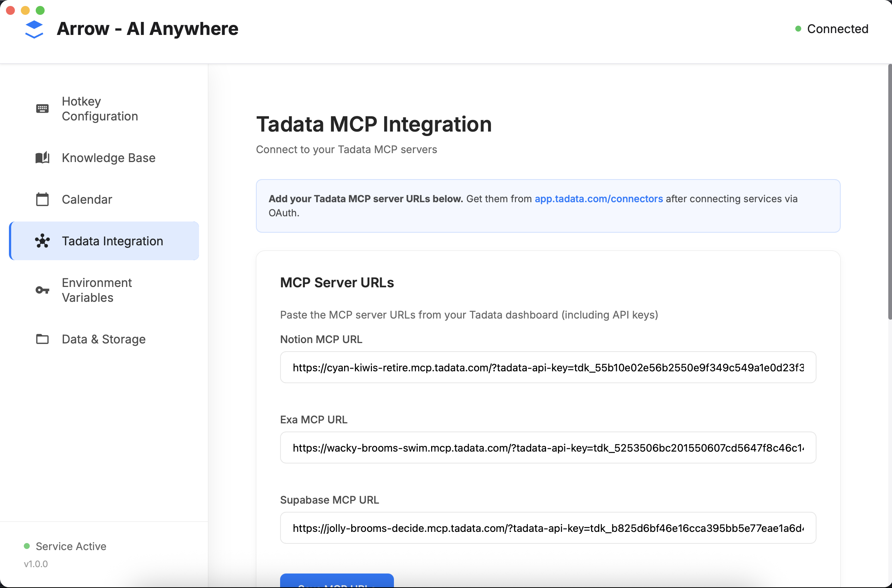Click into the Exa MCP URL field
The image size is (892, 588).
(548, 448)
